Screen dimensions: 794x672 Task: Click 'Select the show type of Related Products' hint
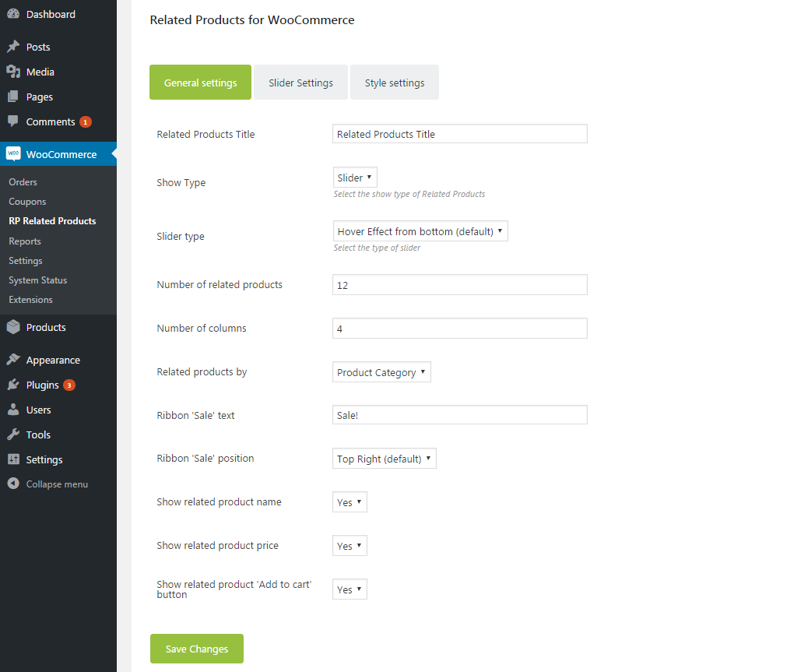pyautogui.click(x=409, y=194)
